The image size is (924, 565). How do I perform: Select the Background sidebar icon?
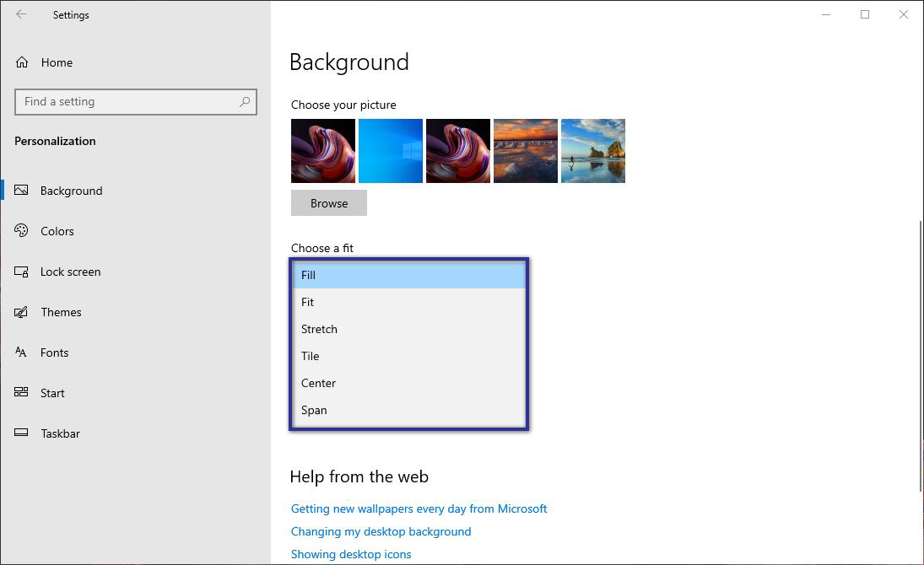22,190
